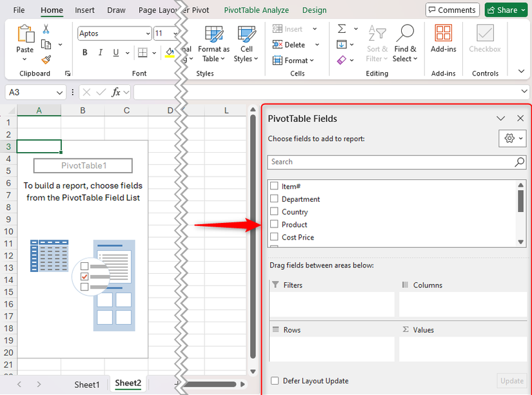532x395 pixels.
Task: Click the Fill Down icon
Action: tap(342, 44)
